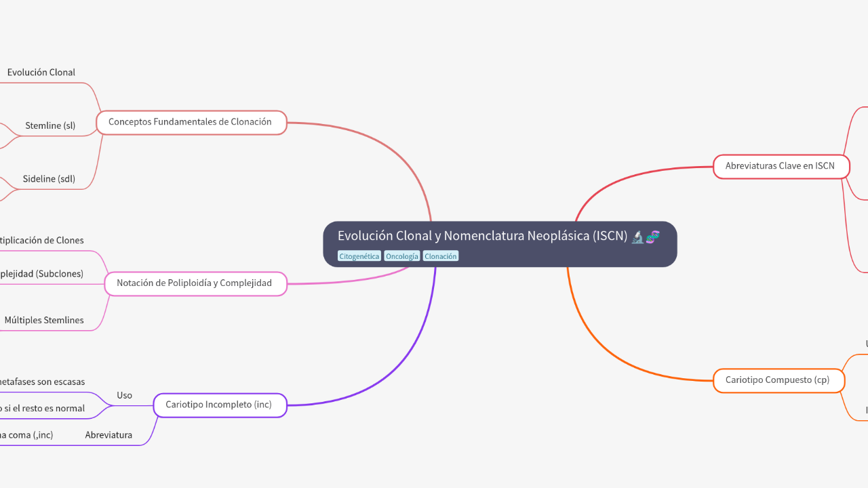Select the Cariotipo Compuesto (cp) node

tap(778, 380)
